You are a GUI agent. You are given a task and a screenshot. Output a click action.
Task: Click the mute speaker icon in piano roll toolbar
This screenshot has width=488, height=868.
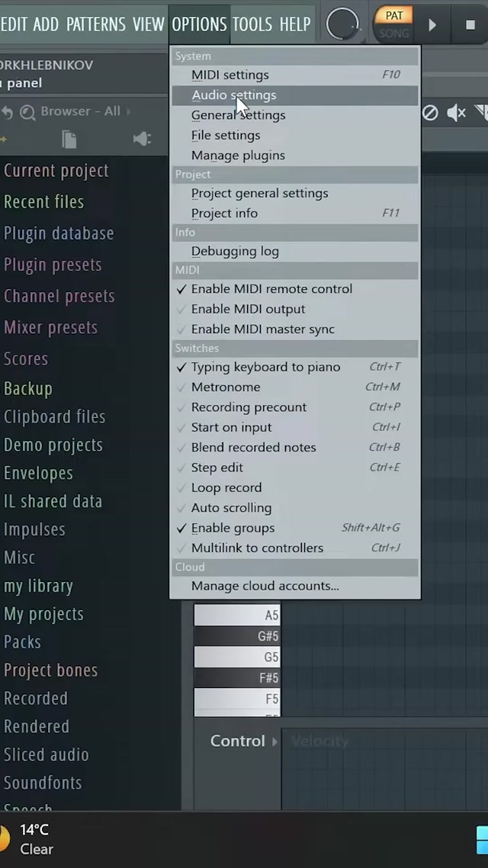[456, 113]
